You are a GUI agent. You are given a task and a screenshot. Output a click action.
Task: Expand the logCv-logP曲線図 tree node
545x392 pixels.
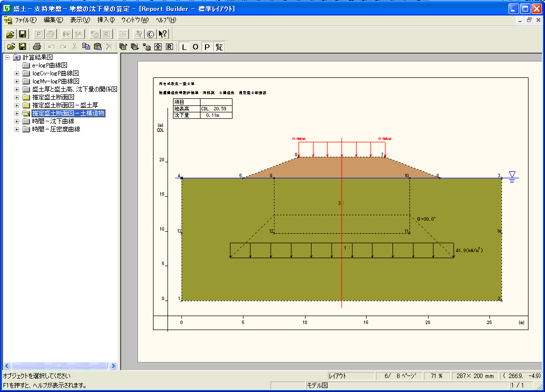[16, 73]
